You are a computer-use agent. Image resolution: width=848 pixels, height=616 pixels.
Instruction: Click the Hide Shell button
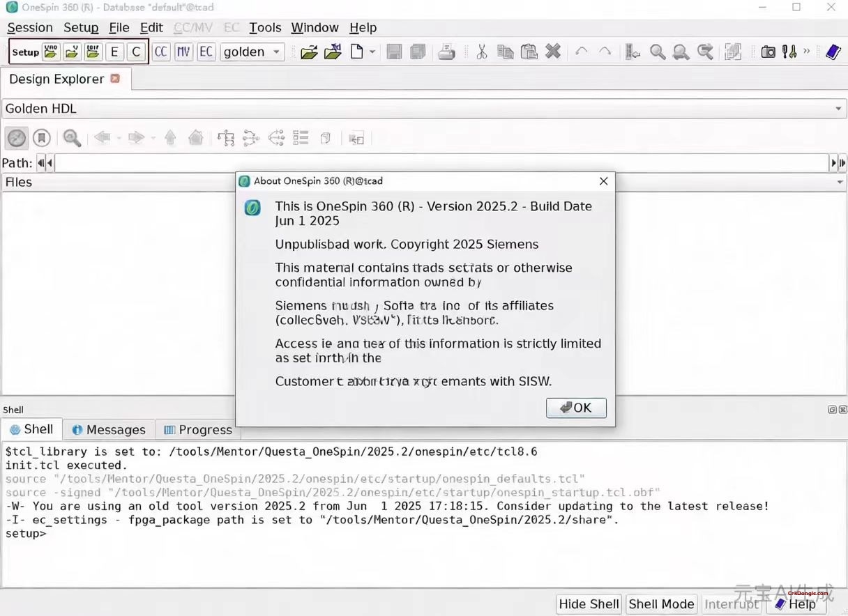[x=589, y=604]
